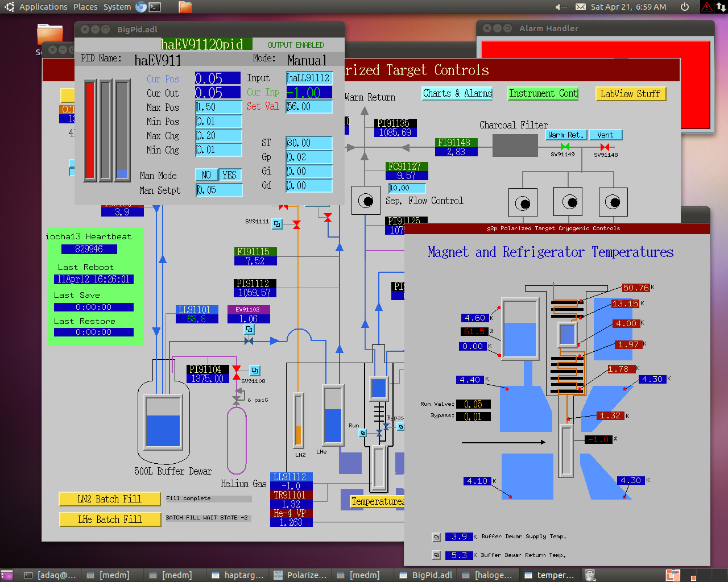Toggle the Vent button
Screen dimensions: 728x582
(606, 135)
